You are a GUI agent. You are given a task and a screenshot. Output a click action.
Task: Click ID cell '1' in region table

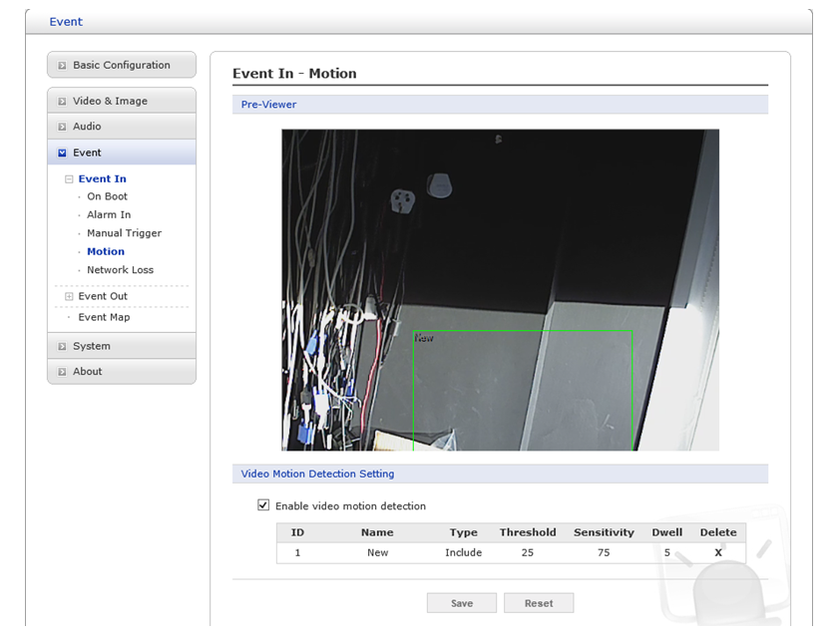[297, 552]
